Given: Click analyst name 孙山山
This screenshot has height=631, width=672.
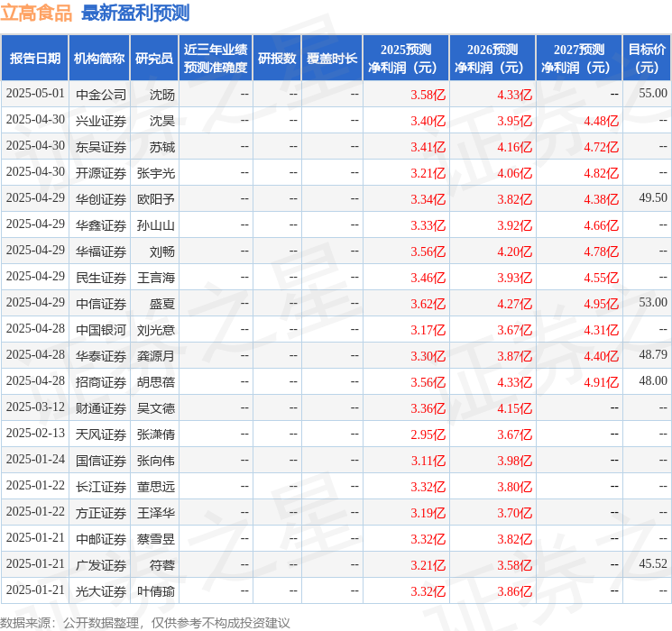Looking at the screenshot, I should coord(156,225).
